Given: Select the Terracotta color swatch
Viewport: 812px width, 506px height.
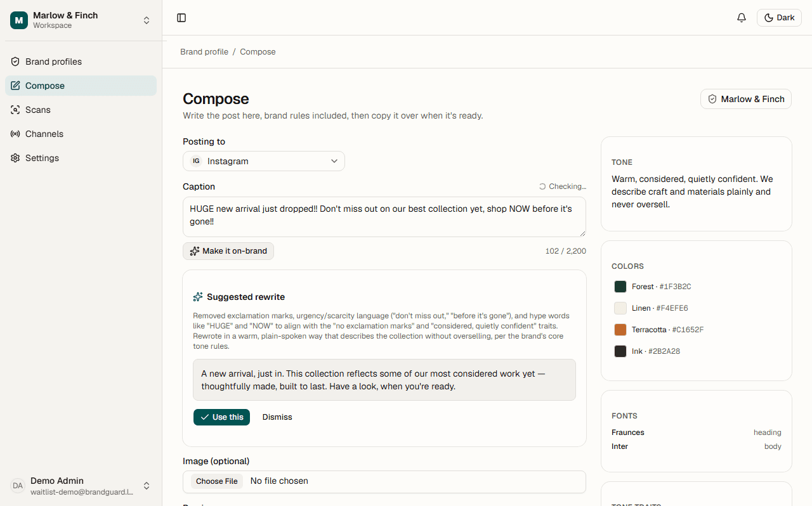Looking at the screenshot, I should coord(620,330).
